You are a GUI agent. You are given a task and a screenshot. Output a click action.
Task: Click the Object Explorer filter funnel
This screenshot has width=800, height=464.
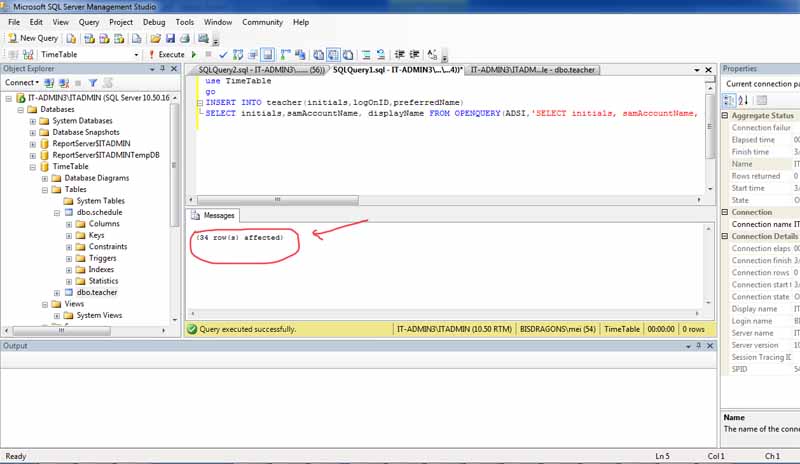(93, 83)
